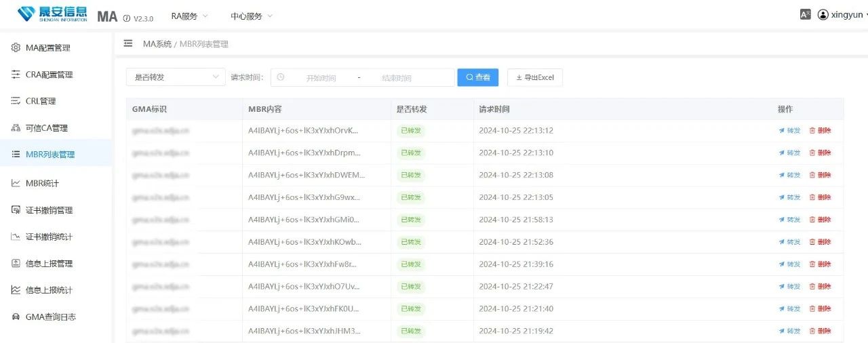868x343 pixels.
Task: Open MA配置管理 from the sidebar
Action: point(47,48)
